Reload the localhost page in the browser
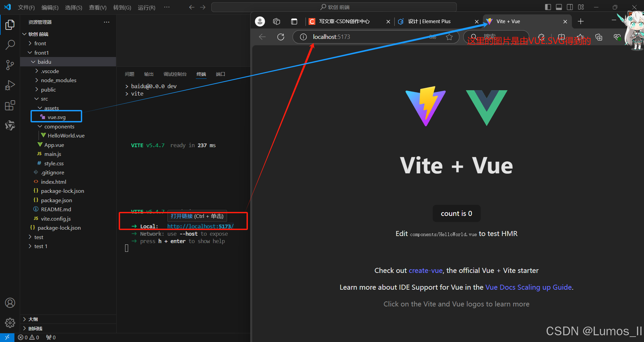Image resolution: width=644 pixels, height=342 pixels. click(281, 37)
